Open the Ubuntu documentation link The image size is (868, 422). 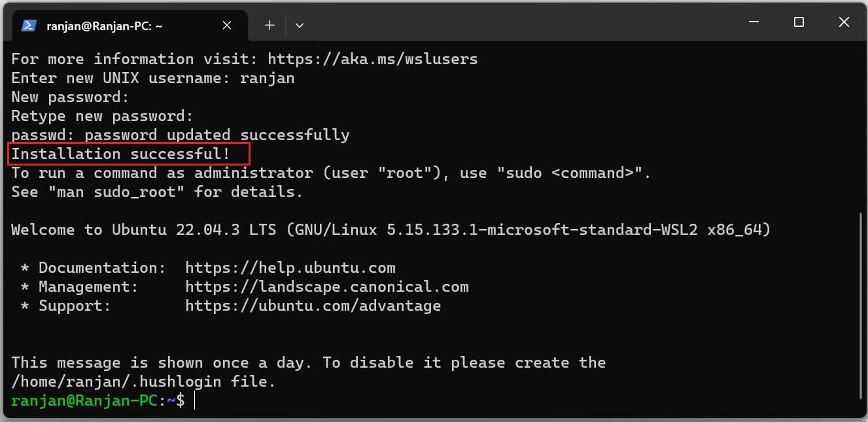coord(290,267)
